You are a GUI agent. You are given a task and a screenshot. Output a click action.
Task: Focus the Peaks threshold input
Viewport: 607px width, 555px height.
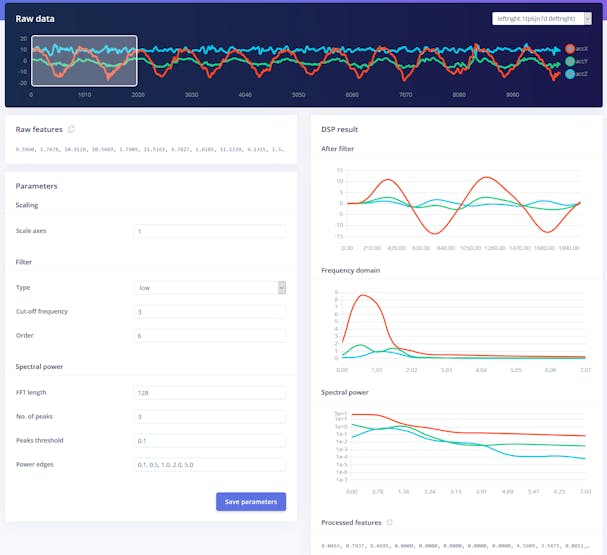tap(210, 440)
